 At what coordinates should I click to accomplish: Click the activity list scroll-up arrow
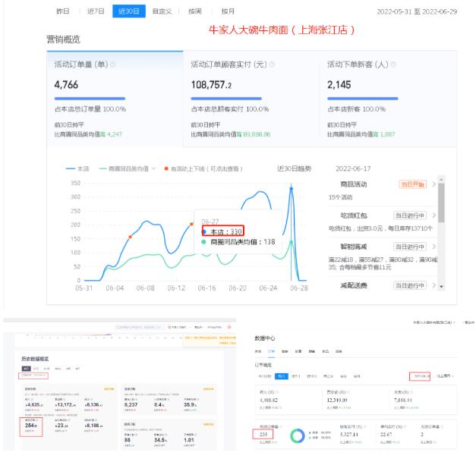coord(441,179)
